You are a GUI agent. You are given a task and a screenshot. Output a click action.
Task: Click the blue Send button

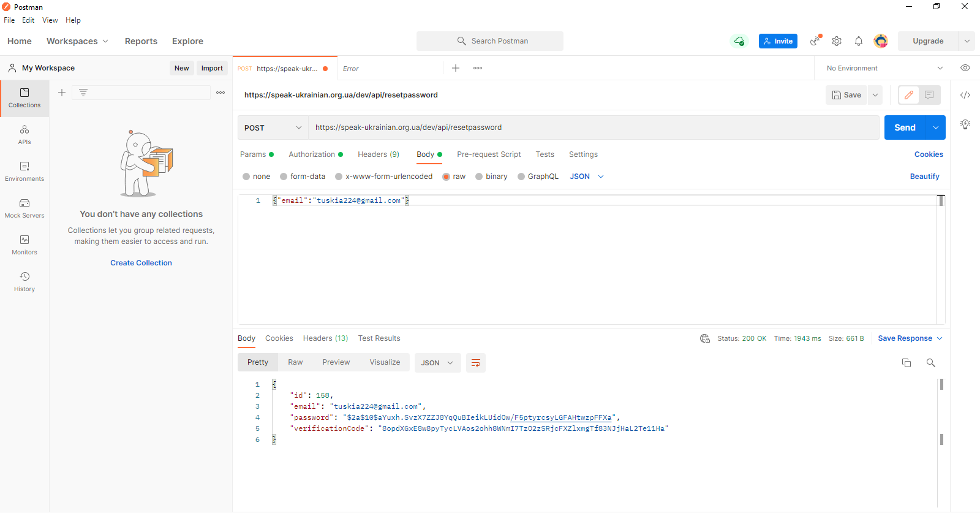pyautogui.click(x=905, y=127)
